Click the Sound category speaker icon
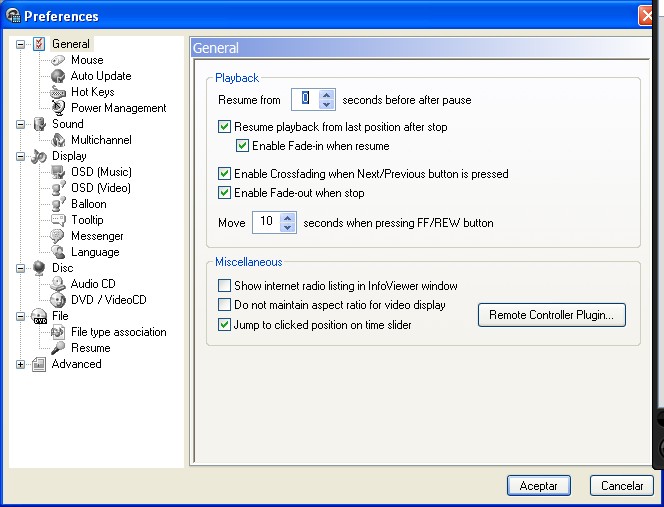The image size is (664, 507). tap(39, 124)
